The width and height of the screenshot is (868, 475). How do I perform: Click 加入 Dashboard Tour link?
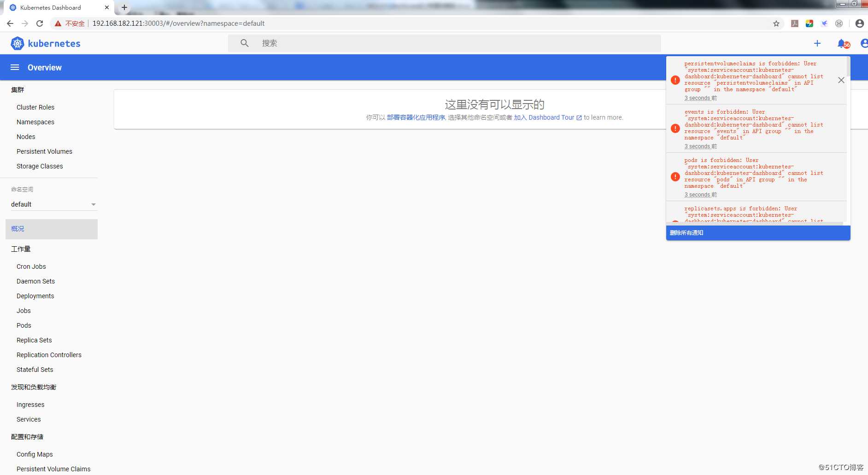click(544, 117)
